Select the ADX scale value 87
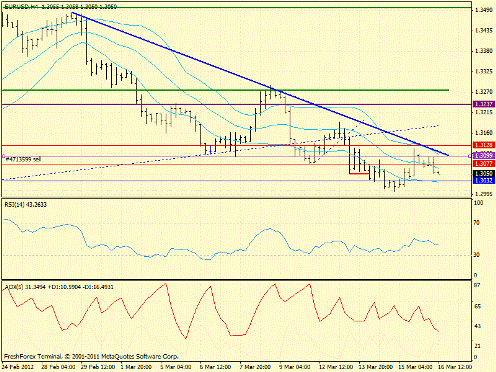The width and height of the screenshot is (496, 372). click(477, 285)
